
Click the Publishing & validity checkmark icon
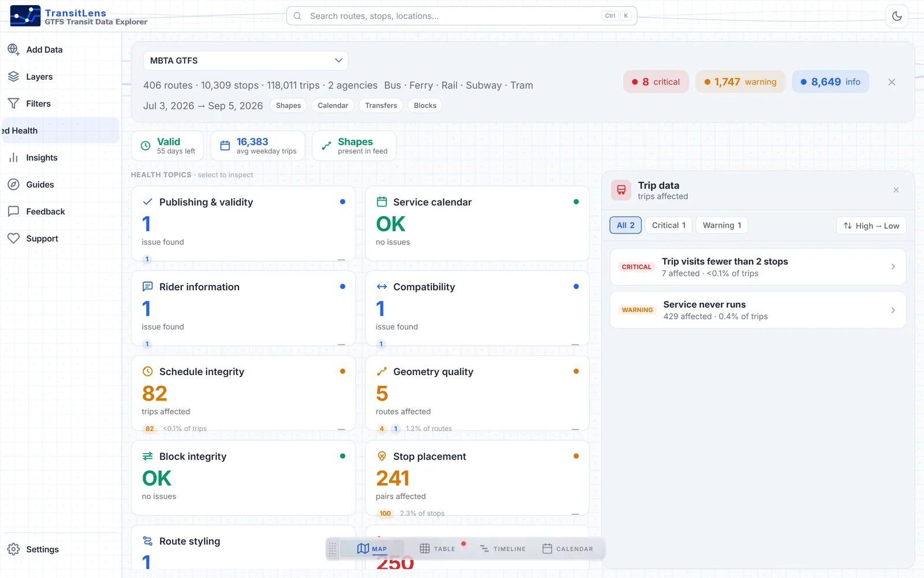coord(147,202)
